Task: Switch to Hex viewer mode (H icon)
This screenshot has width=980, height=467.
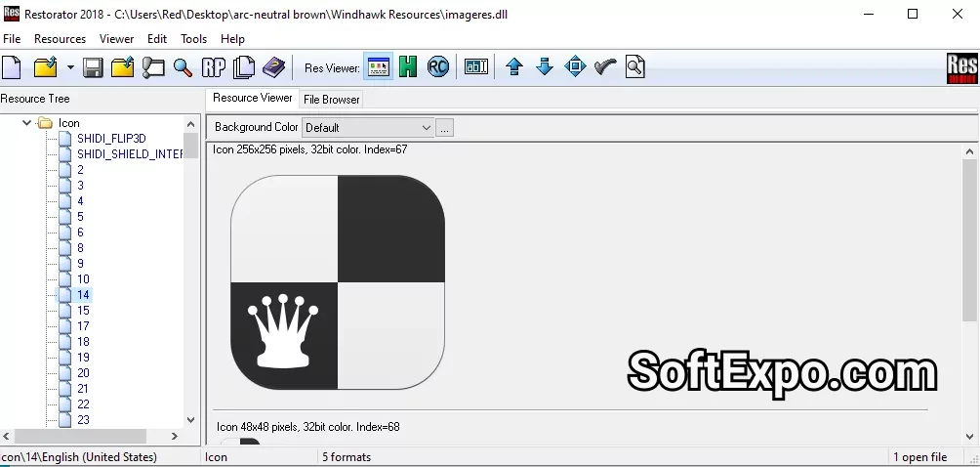Action: (x=408, y=67)
